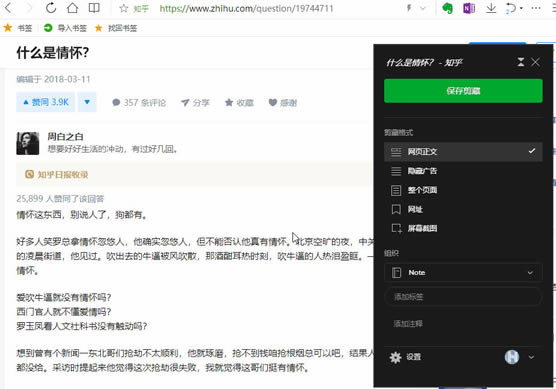Click the 什么是情怀? question title
Image resolution: width=556 pixels, height=389 pixels.
52,53
